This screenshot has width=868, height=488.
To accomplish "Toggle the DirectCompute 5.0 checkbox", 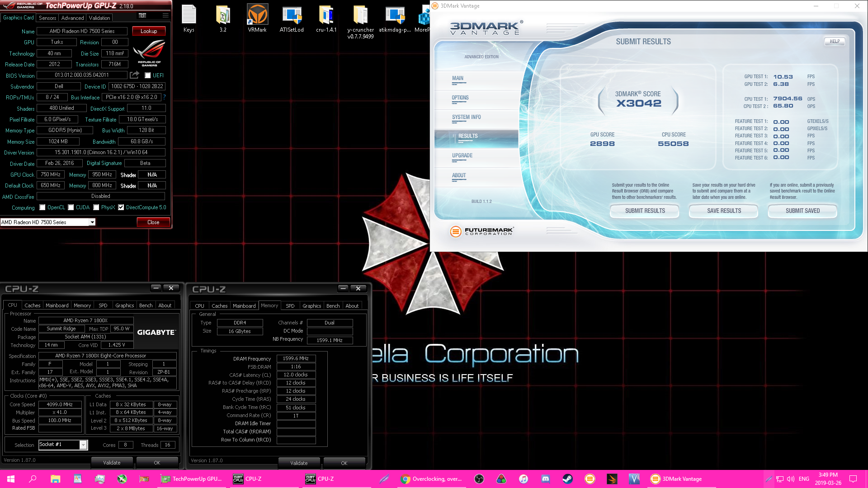I will (x=121, y=207).
